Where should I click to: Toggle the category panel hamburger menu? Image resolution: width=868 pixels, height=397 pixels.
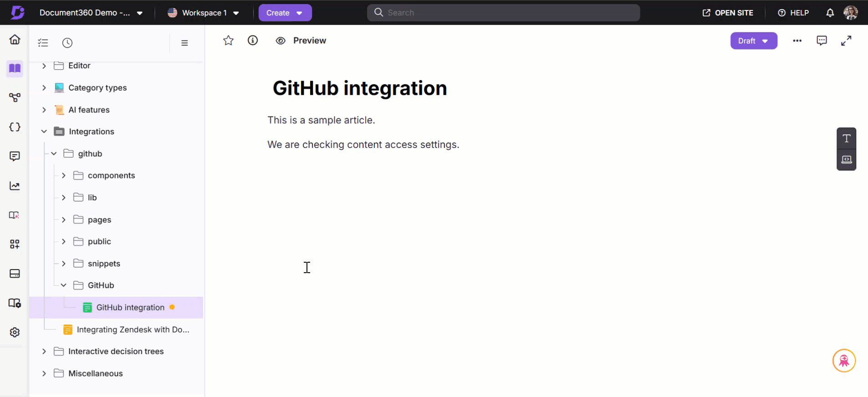tap(184, 43)
